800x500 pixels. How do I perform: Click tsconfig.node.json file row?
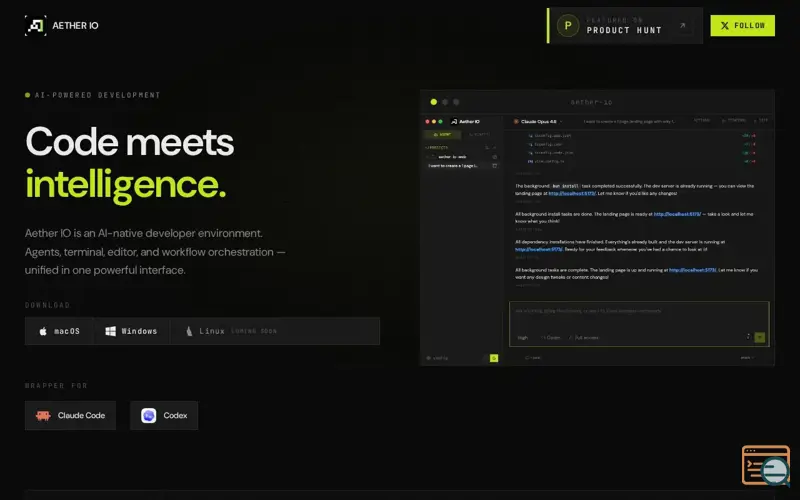tap(640, 153)
